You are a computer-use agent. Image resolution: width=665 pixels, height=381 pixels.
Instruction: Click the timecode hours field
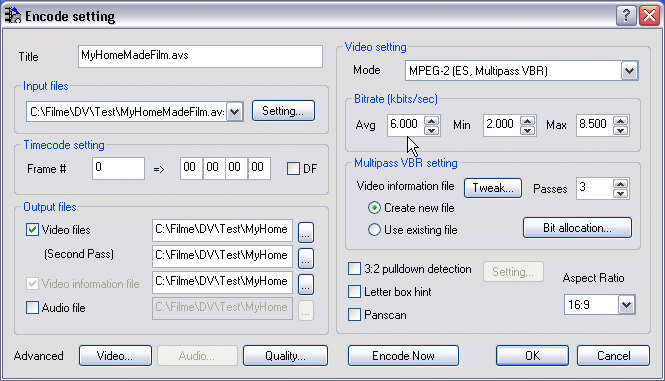click(191, 168)
